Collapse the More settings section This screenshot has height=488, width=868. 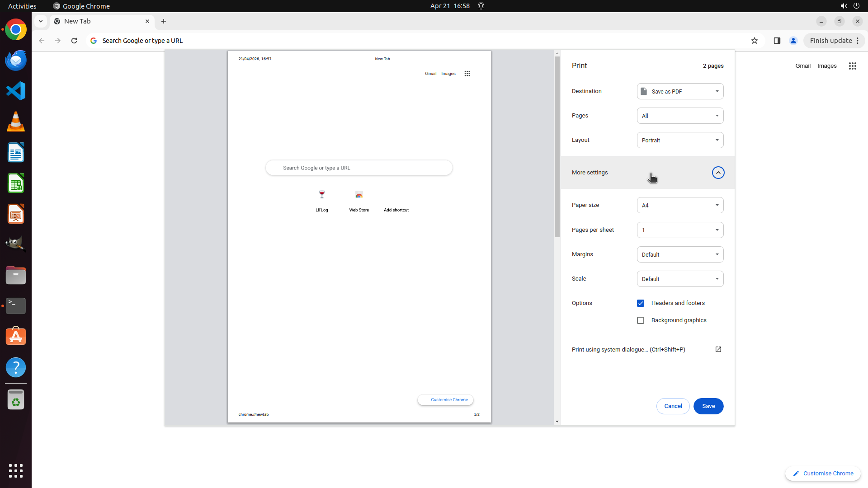[x=718, y=173]
